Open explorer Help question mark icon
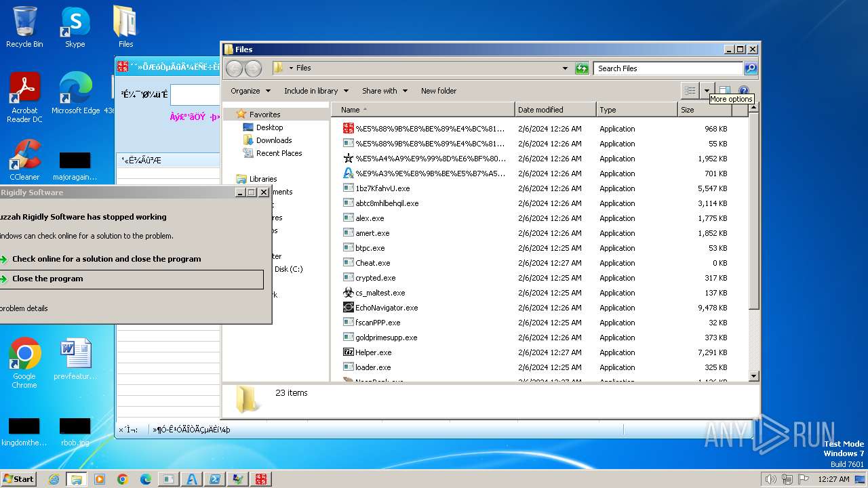 [743, 90]
